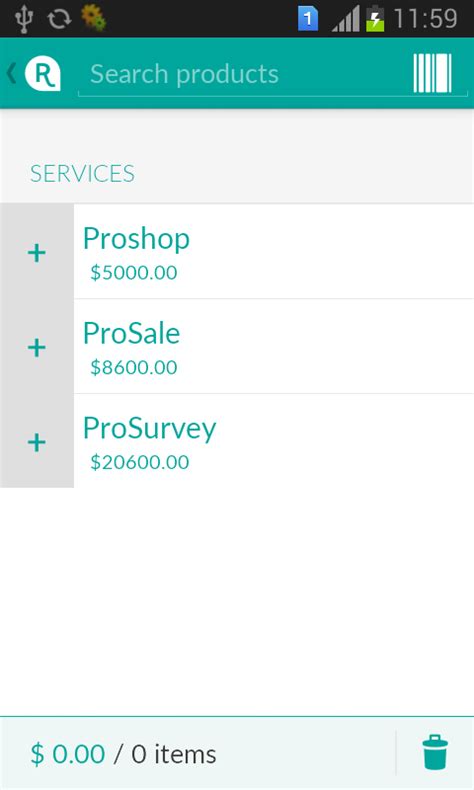Go back using the left chevron

click(x=11, y=74)
